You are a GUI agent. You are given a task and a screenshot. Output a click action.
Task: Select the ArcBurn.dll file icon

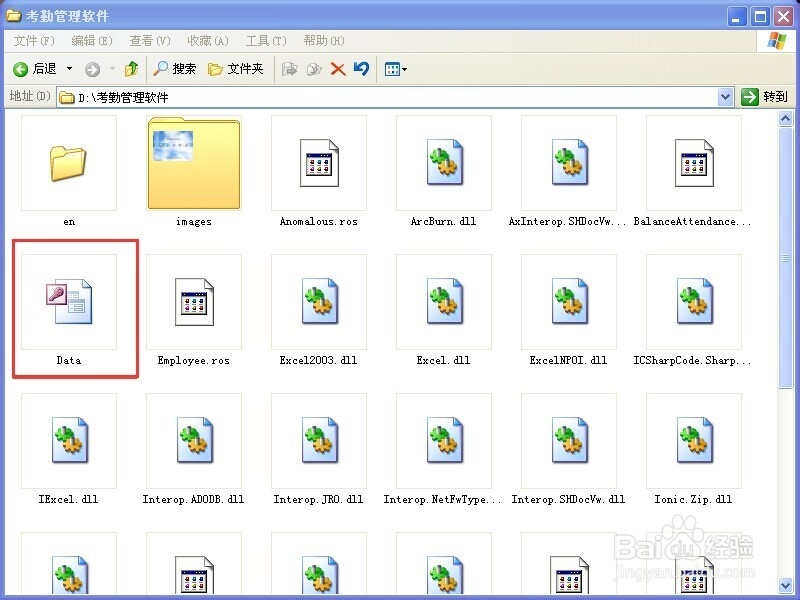pyautogui.click(x=444, y=163)
